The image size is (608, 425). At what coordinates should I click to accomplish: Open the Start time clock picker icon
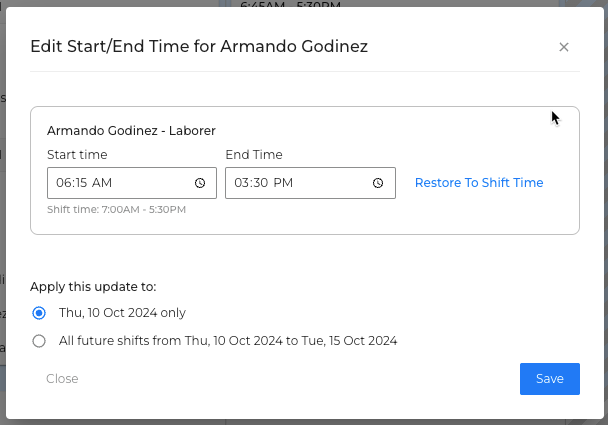(x=200, y=183)
